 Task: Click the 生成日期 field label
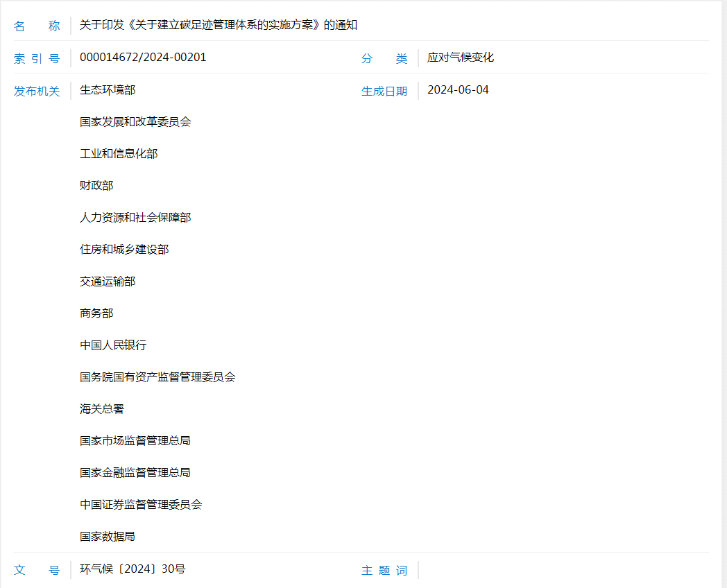(384, 92)
